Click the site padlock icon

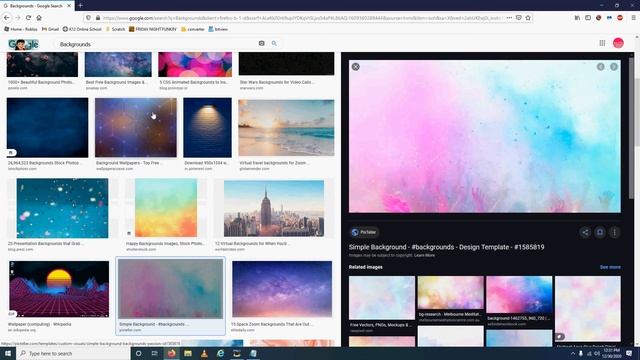[98, 18]
